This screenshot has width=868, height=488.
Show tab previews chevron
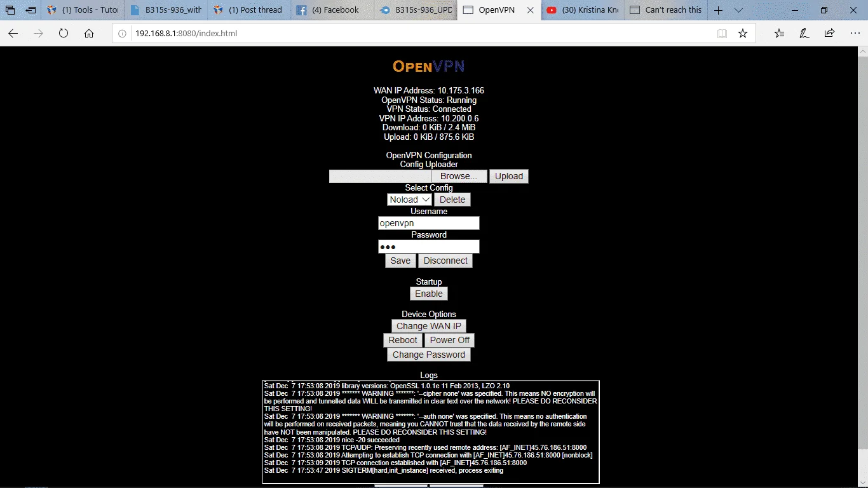coord(738,10)
